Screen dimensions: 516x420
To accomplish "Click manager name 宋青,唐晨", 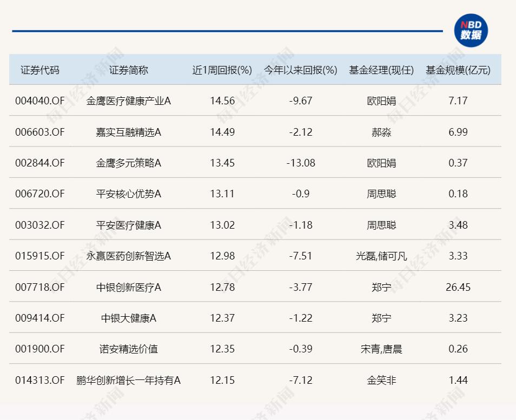I will (x=381, y=349).
